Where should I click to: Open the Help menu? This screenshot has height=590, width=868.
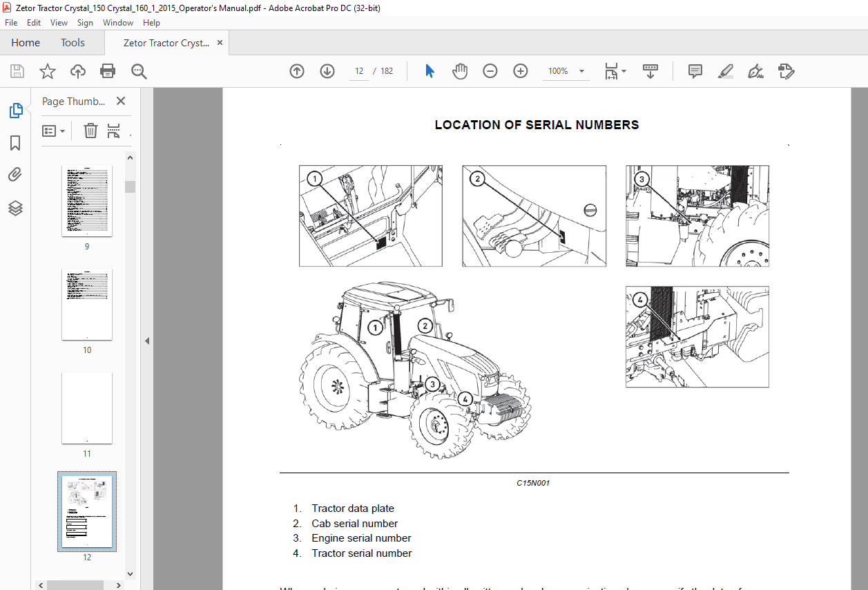151,23
